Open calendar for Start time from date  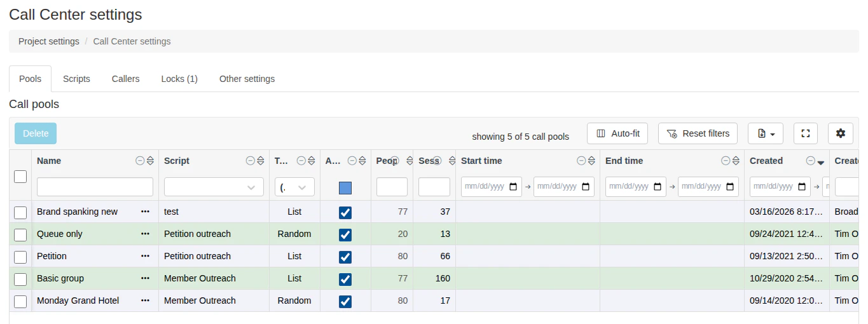pyautogui.click(x=513, y=187)
